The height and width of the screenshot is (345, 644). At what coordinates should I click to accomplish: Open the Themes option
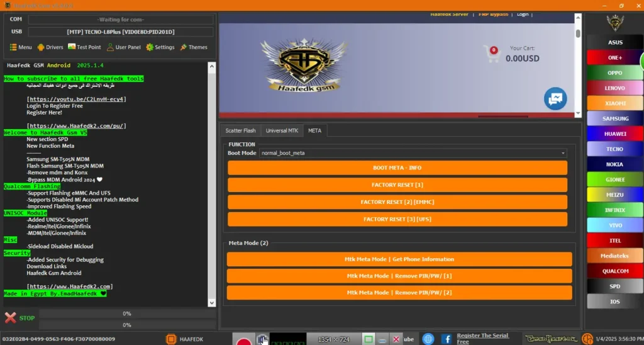tap(194, 47)
